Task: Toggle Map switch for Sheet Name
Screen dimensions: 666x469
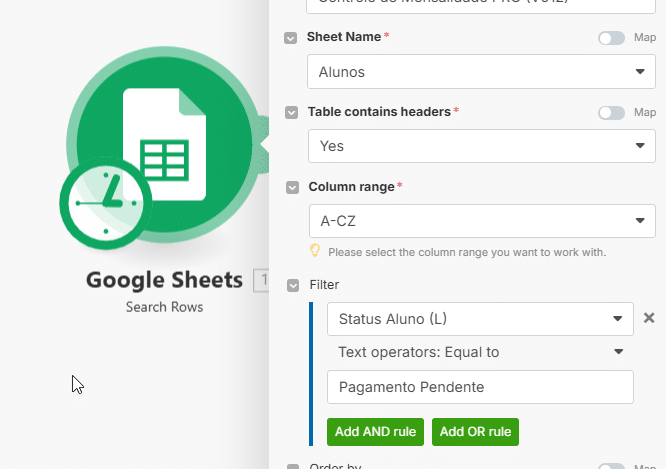Action: (x=611, y=38)
